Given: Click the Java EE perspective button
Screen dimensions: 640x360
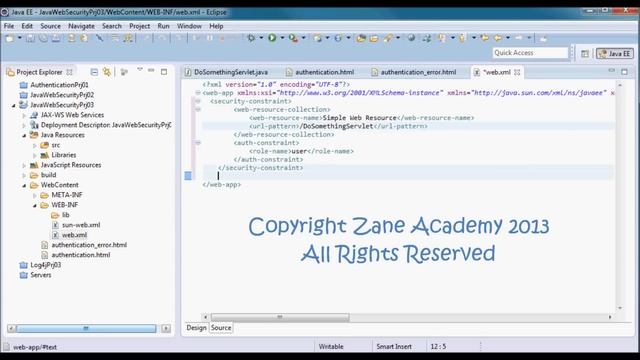Looking at the screenshot, I should click(615, 53).
